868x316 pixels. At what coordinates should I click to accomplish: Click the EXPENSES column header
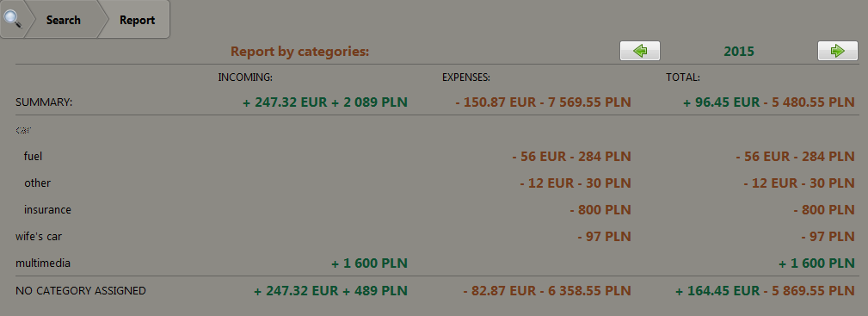(x=466, y=77)
